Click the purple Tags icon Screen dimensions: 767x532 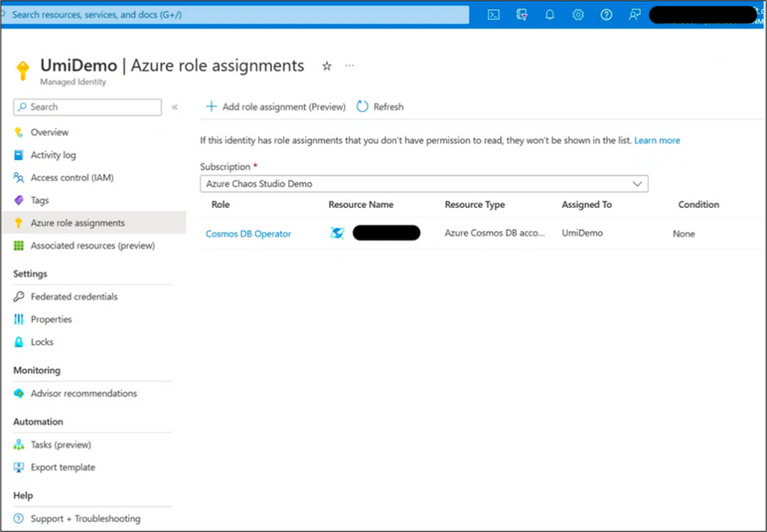pyautogui.click(x=18, y=200)
